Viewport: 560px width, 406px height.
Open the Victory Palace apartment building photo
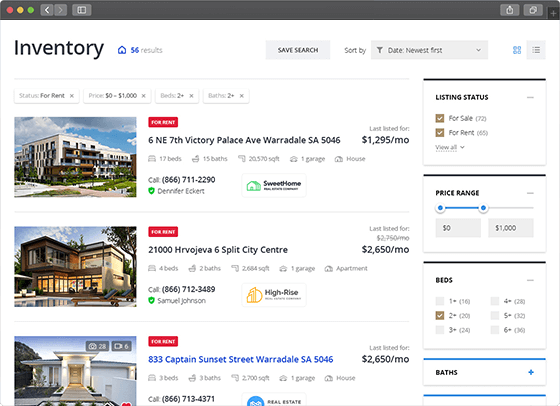(x=75, y=157)
